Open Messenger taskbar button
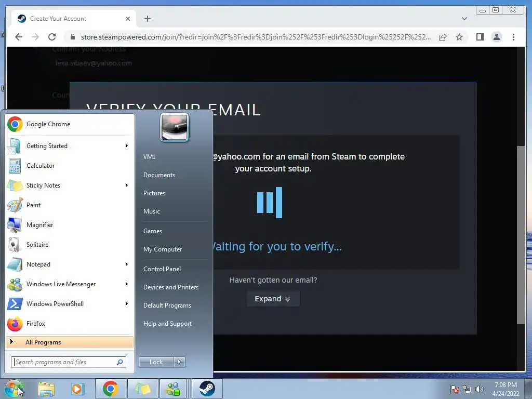This screenshot has height=399, width=532. (x=173, y=389)
